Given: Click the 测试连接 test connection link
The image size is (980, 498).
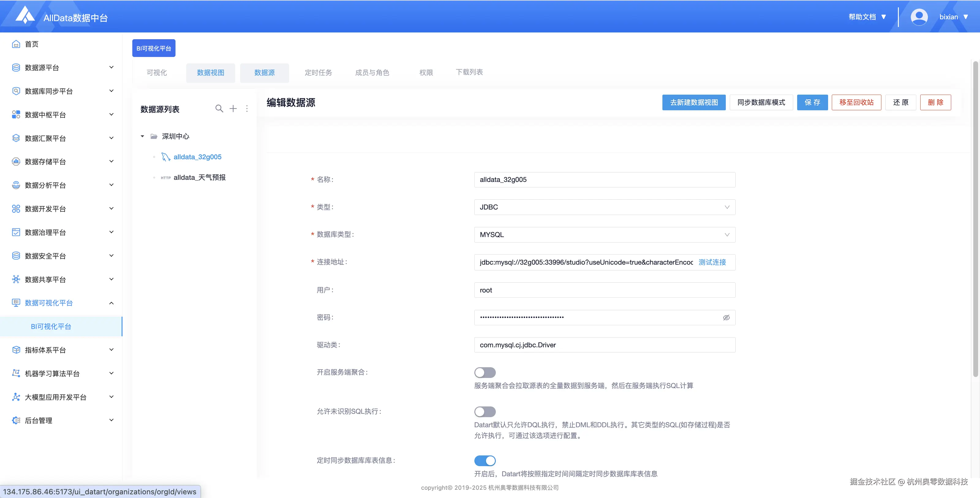Looking at the screenshot, I should pos(712,262).
